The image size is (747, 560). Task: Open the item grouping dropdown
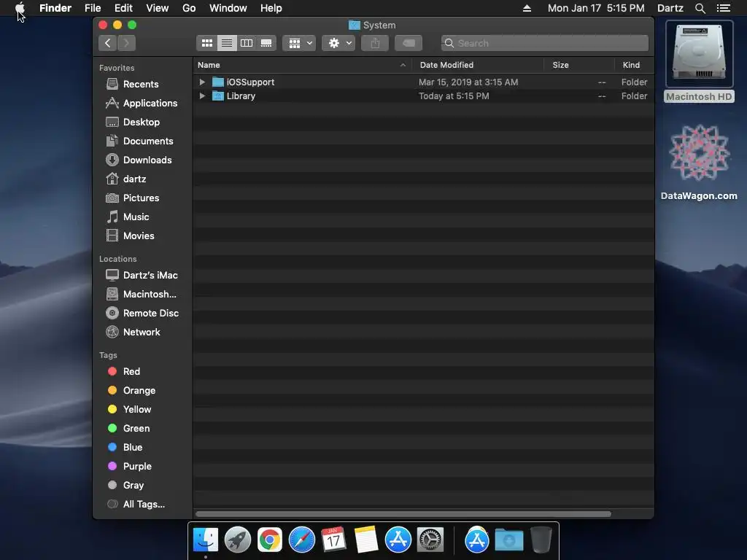[x=300, y=43]
